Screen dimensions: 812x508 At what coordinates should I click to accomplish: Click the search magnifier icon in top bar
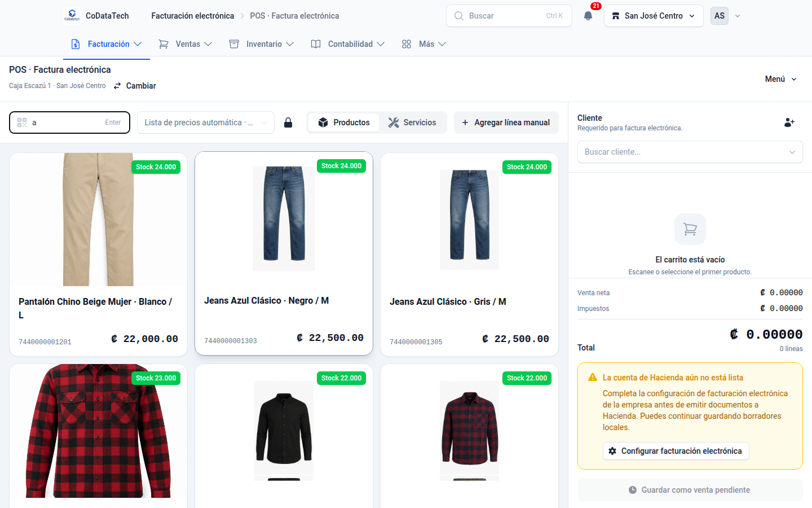(x=459, y=16)
